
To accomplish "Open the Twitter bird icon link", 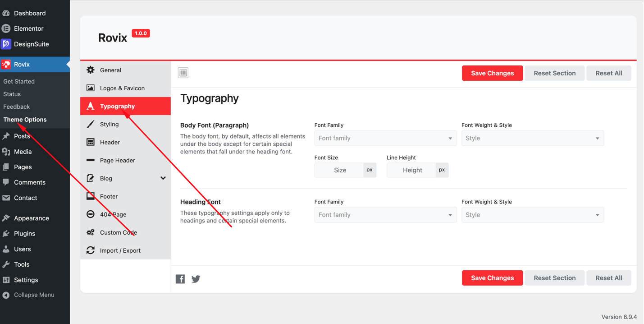I will tap(196, 279).
